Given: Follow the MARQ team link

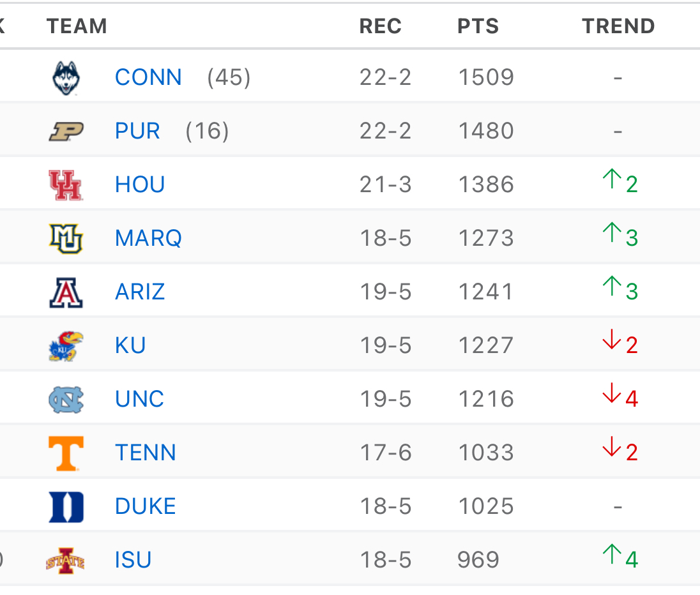Looking at the screenshot, I should (x=148, y=238).
